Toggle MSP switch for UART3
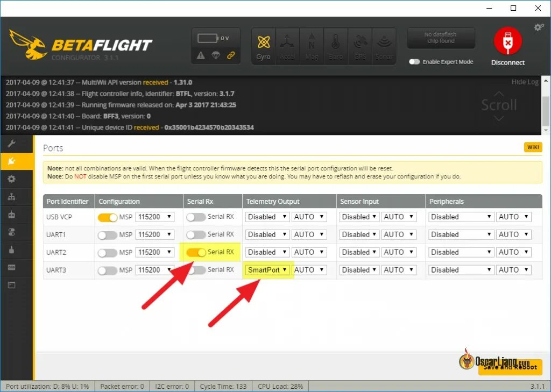 (107, 270)
